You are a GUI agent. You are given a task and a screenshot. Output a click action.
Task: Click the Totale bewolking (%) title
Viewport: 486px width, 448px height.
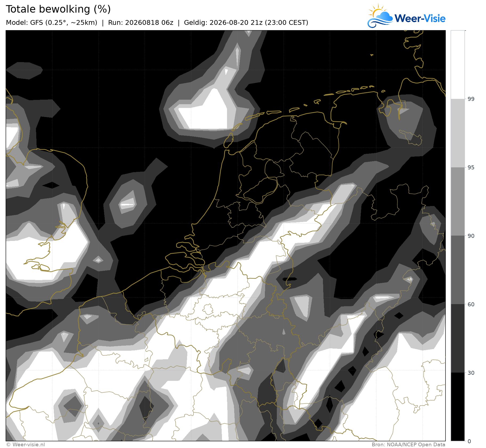click(x=58, y=9)
